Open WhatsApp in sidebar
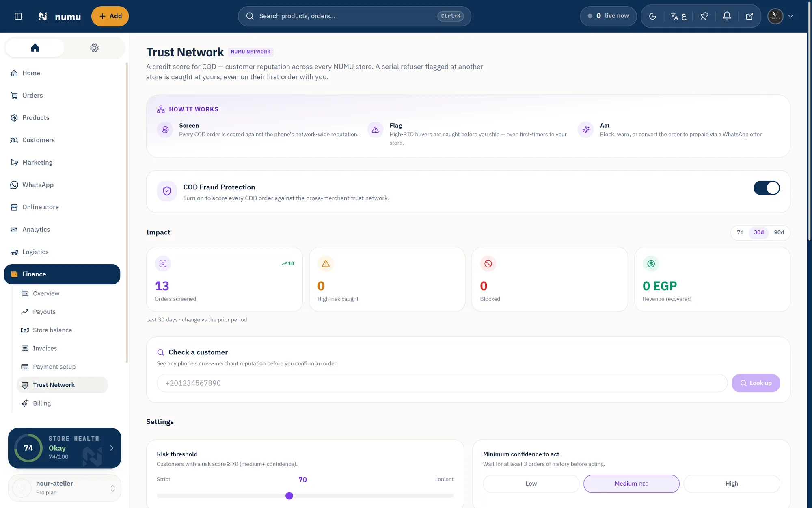This screenshot has height=508, width=812. 62,185
